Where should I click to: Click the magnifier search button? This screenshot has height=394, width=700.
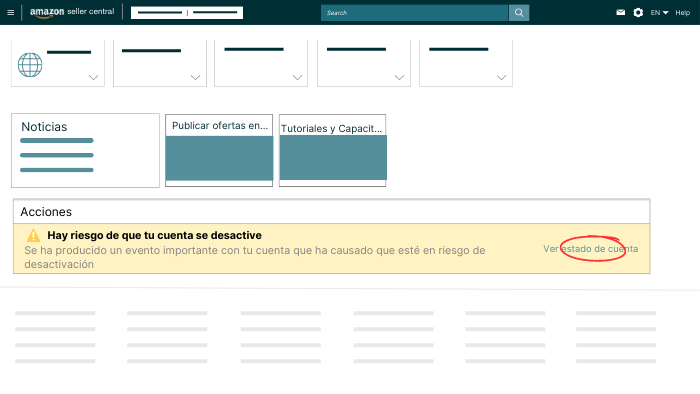[519, 13]
